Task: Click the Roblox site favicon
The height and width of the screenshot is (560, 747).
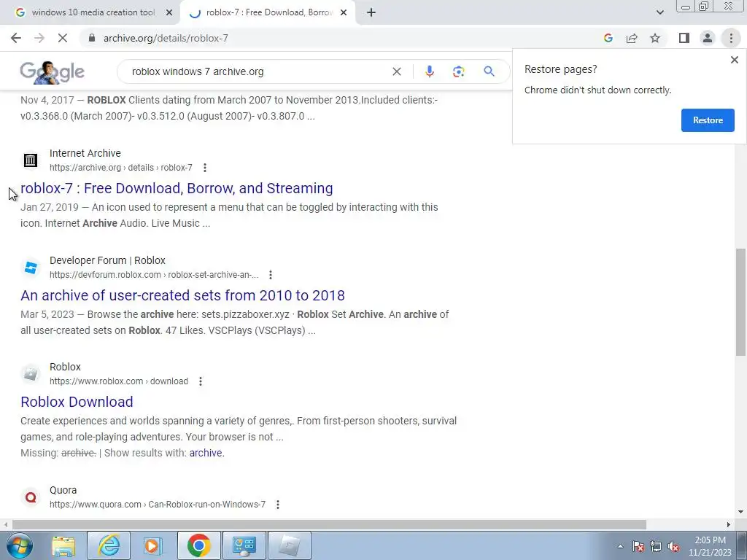Action: point(31,374)
